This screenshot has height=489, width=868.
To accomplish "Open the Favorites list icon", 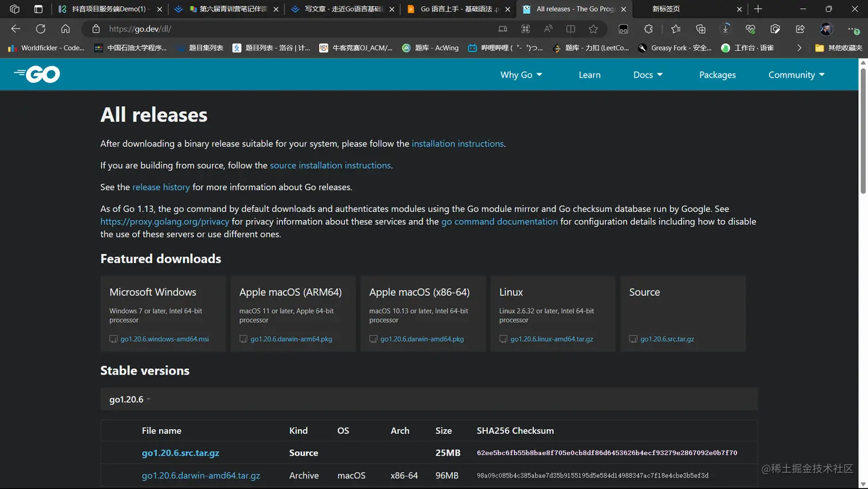I will (x=676, y=29).
